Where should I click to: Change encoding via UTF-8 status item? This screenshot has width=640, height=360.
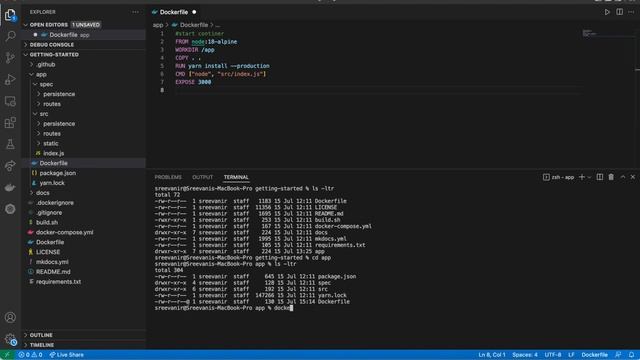tap(553, 355)
